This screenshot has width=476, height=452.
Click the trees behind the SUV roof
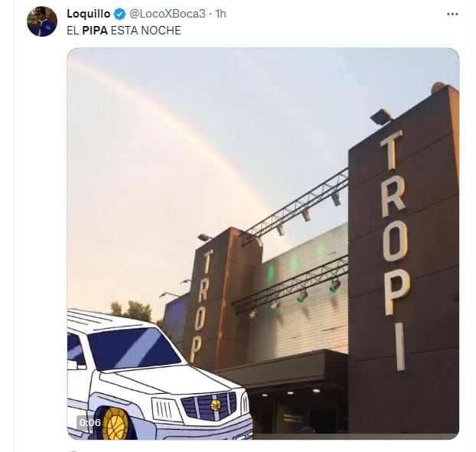point(132,311)
